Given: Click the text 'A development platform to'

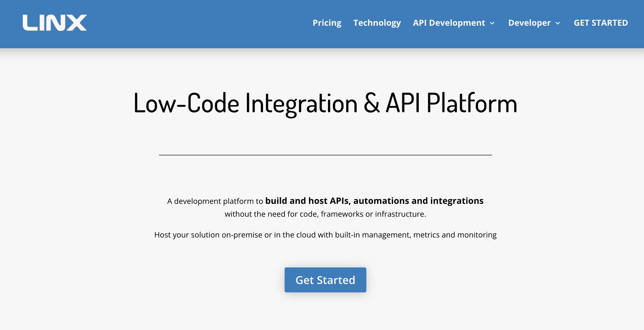Looking at the screenshot, I should (x=215, y=201).
